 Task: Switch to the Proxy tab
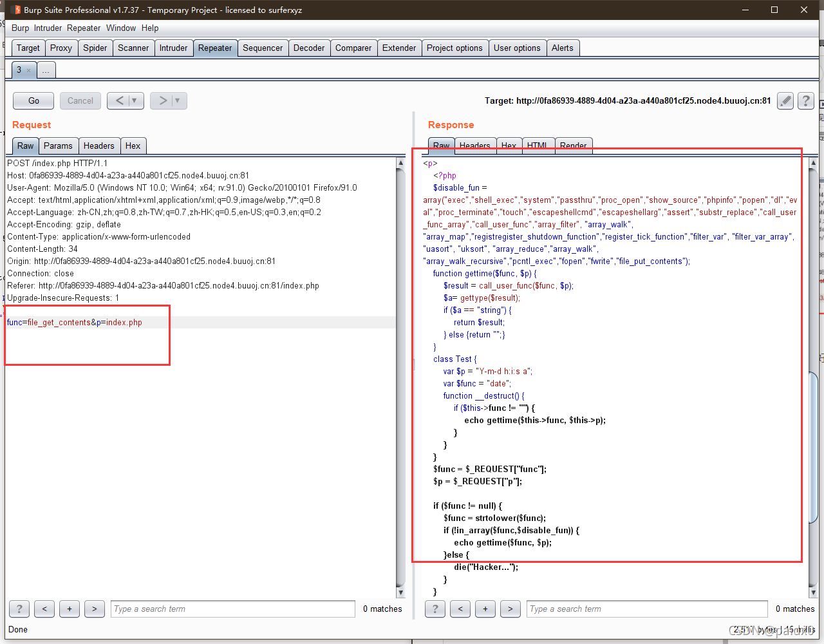click(61, 48)
